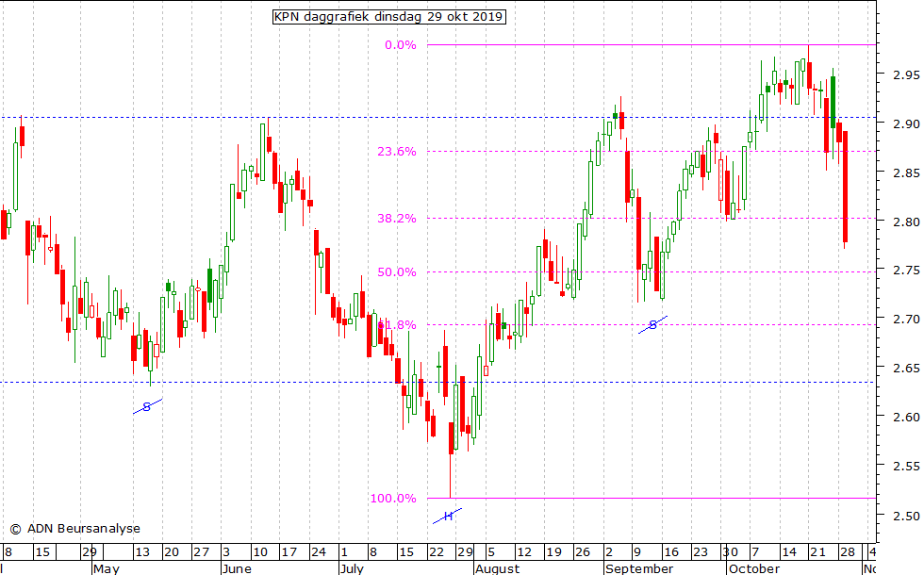The image size is (924, 575).
Task: Click the date label '20' in May
Action: coord(172,552)
